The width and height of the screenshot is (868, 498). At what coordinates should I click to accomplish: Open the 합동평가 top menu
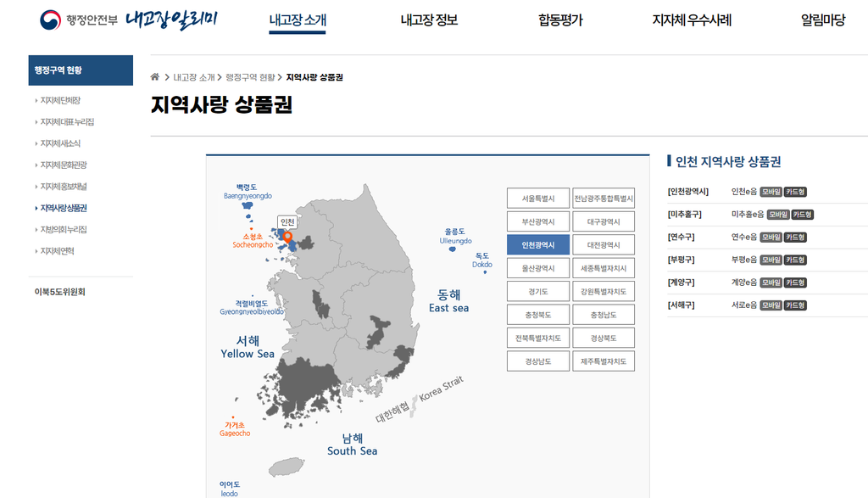click(560, 20)
